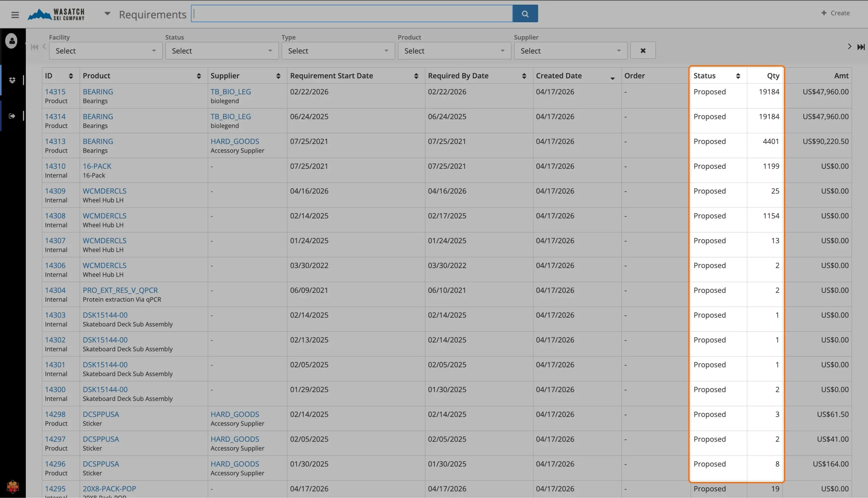868x498 pixels.
Task: Open requirement ID 14304
Action: (x=55, y=290)
